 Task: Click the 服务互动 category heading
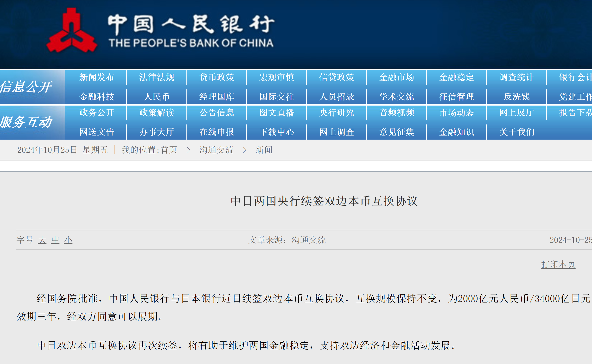(x=26, y=122)
